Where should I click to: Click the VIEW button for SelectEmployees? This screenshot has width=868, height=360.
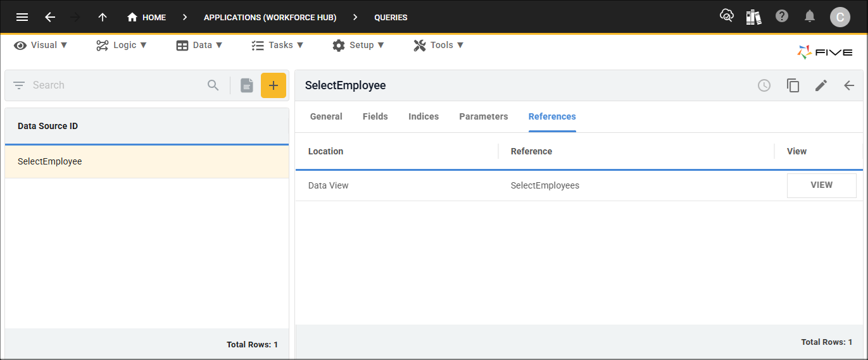(822, 185)
